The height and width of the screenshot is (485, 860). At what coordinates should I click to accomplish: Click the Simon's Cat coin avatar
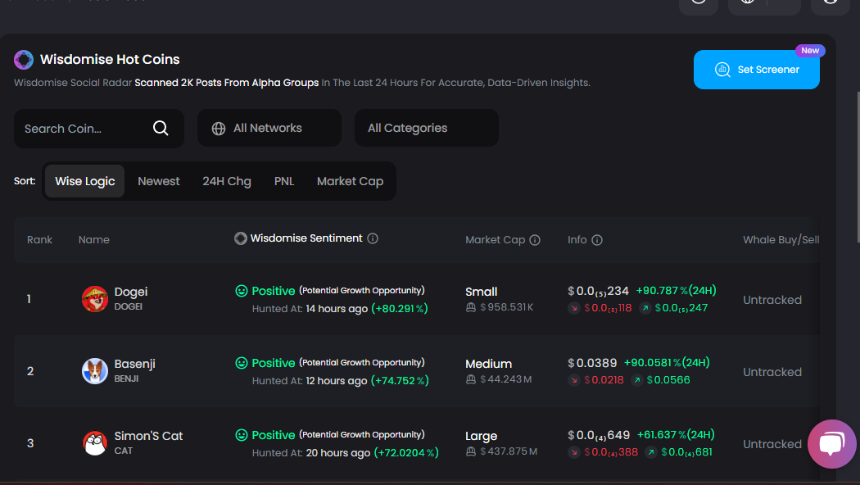coord(95,443)
